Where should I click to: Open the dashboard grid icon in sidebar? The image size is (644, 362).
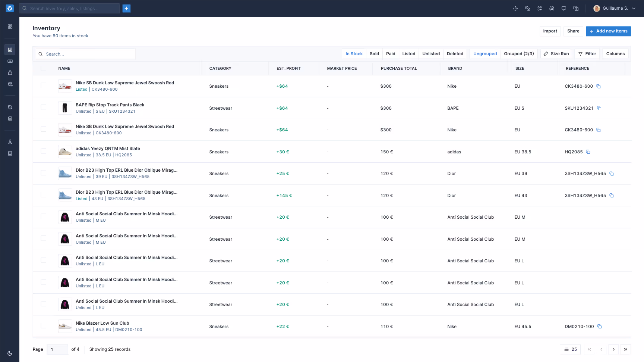pyautogui.click(x=10, y=26)
